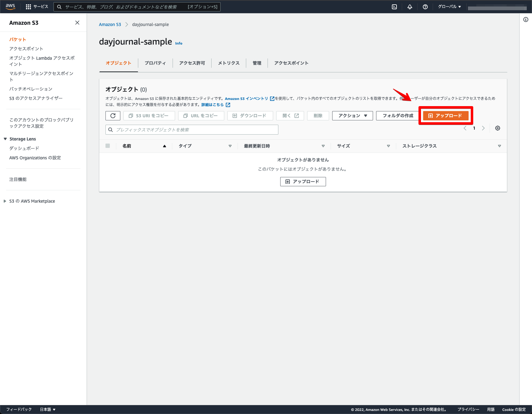Viewport: 532px width, 414px height.
Task: Open 用語 footer link
Action: click(491, 409)
